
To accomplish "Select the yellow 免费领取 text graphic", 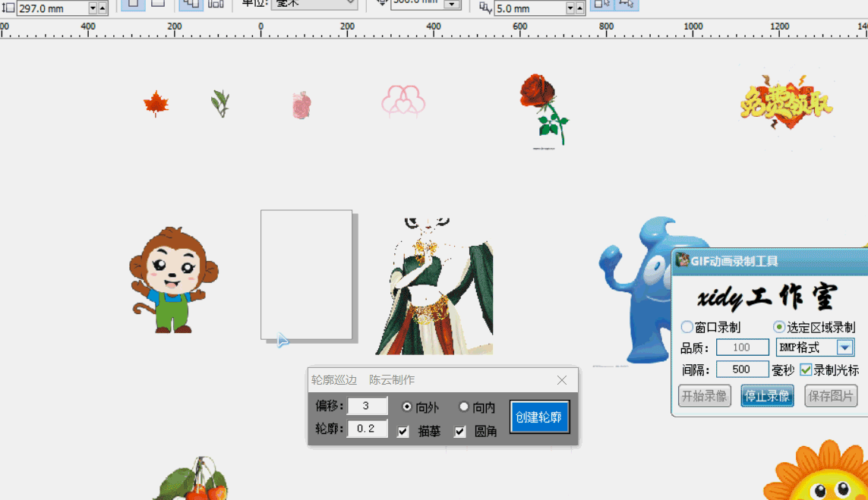I will [x=786, y=103].
